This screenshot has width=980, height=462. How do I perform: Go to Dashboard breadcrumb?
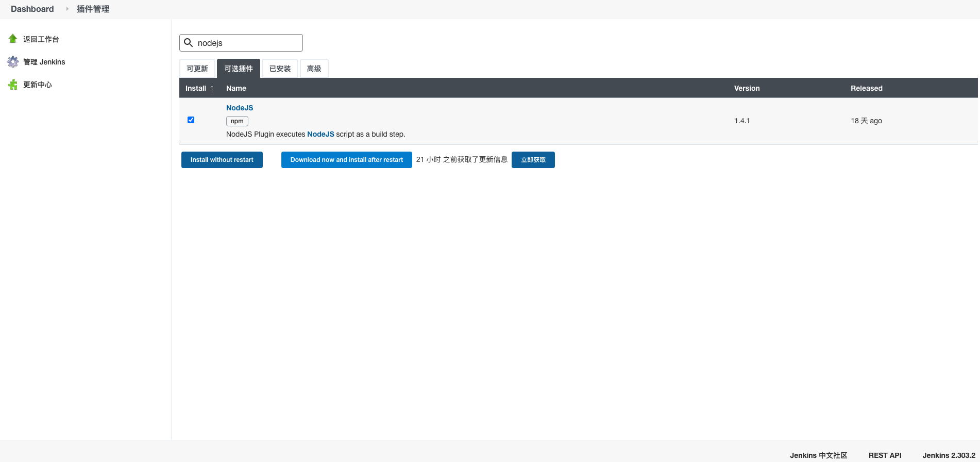click(x=32, y=9)
